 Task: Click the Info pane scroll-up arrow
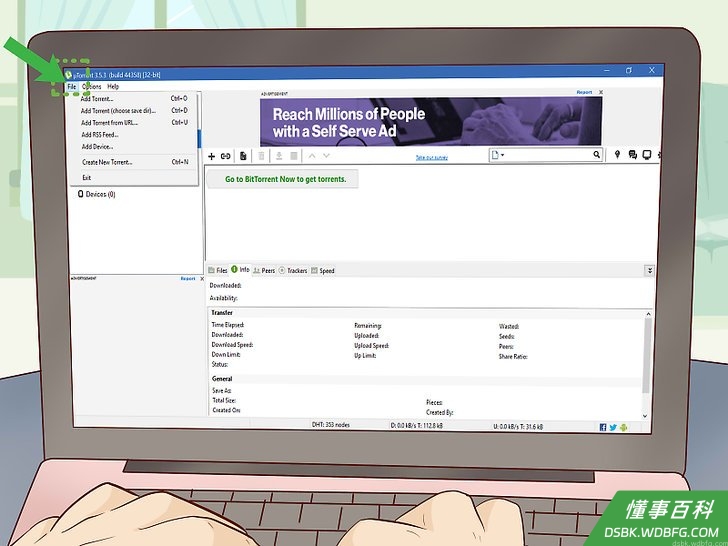[648, 315]
